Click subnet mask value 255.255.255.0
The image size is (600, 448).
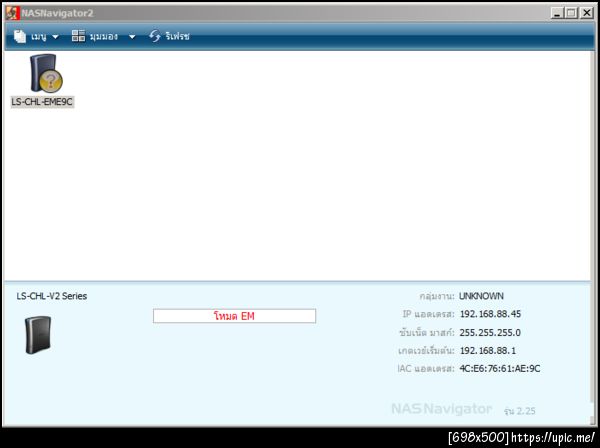pyautogui.click(x=490, y=332)
